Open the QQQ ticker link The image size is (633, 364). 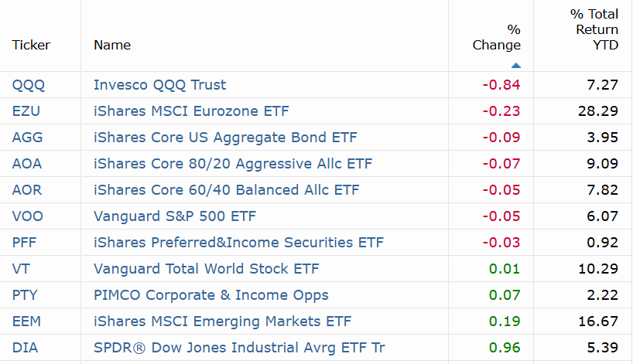[x=29, y=85]
